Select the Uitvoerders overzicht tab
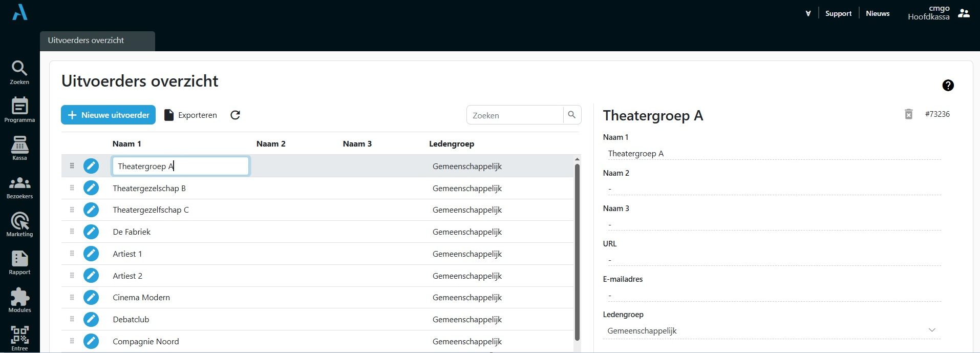 coord(86,40)
